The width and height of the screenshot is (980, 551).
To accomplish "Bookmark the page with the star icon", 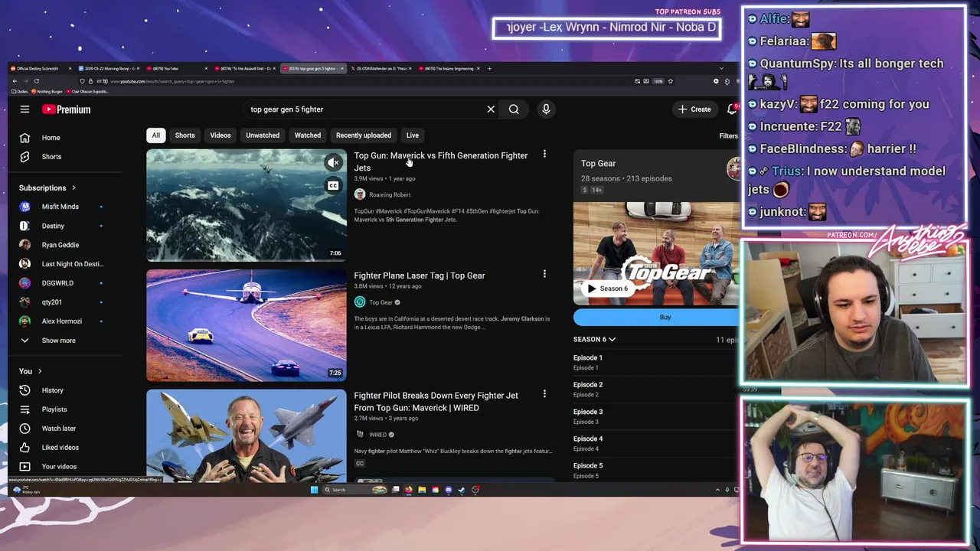I will (x=671, y=81).
